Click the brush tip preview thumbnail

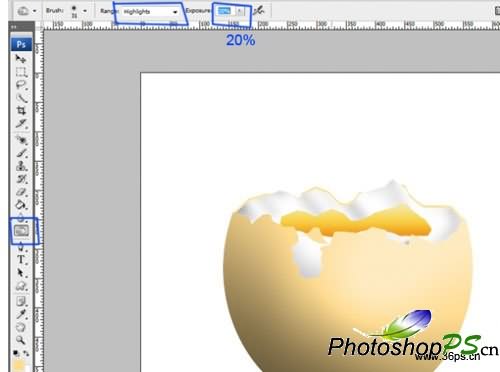click(74, 11)
